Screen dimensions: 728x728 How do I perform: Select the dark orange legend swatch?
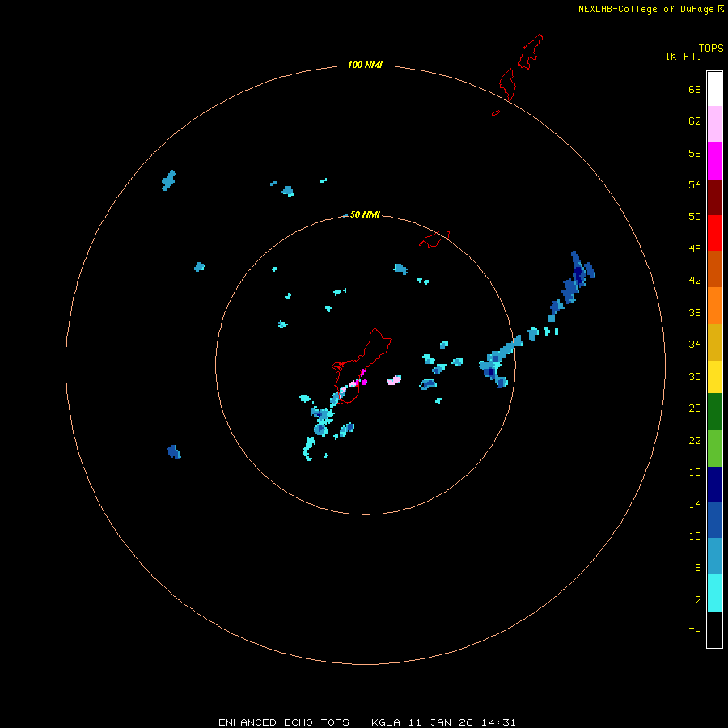(x=714, y=269)
